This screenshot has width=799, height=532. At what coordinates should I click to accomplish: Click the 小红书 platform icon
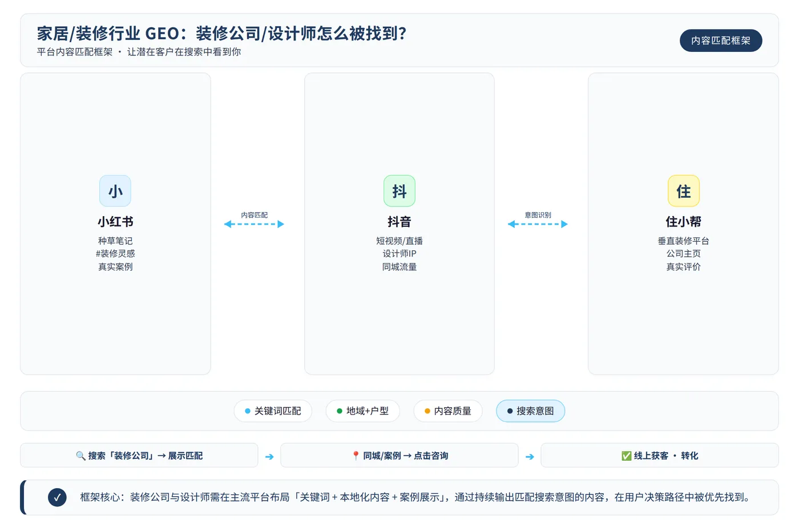(x=115, y=191)
